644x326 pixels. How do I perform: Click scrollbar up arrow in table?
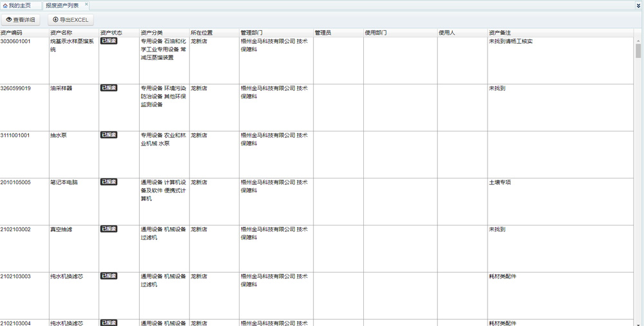tap(638, 41)
